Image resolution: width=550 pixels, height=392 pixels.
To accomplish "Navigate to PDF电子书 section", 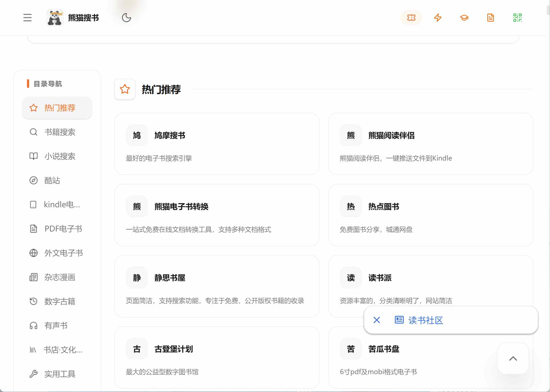I will (57, 229).
